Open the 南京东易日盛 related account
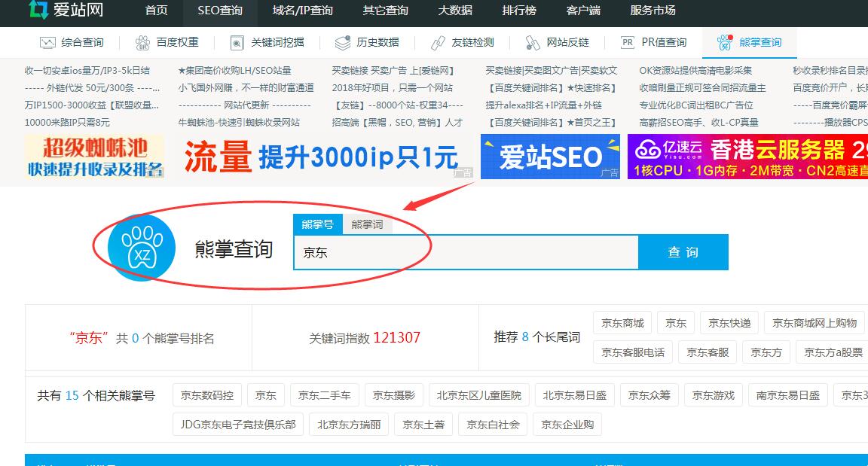868x466 pixels. click(x=787, y=395)
